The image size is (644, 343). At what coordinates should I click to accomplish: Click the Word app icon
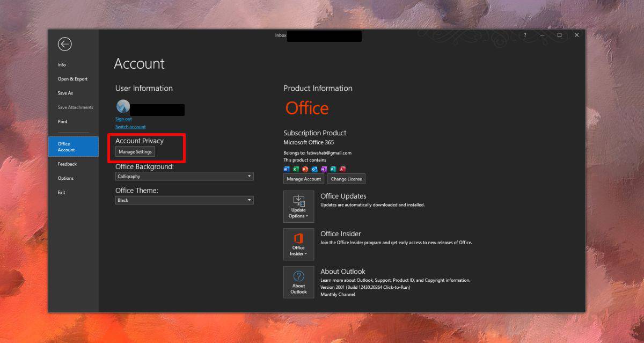coord(286,169)
